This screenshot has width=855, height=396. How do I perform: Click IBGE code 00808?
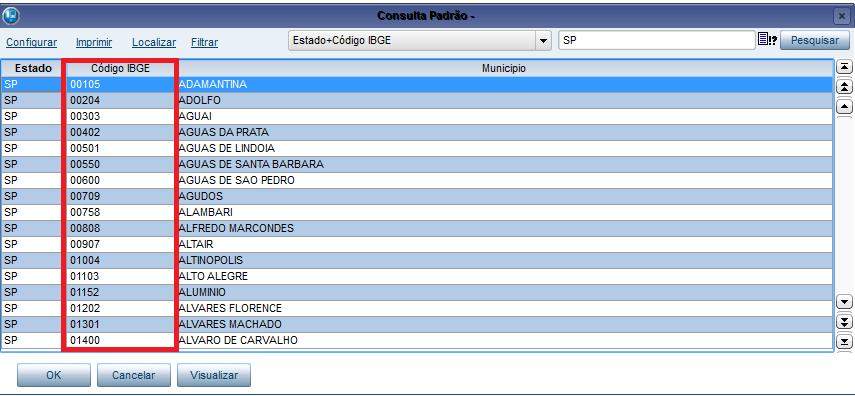[85, 228]
